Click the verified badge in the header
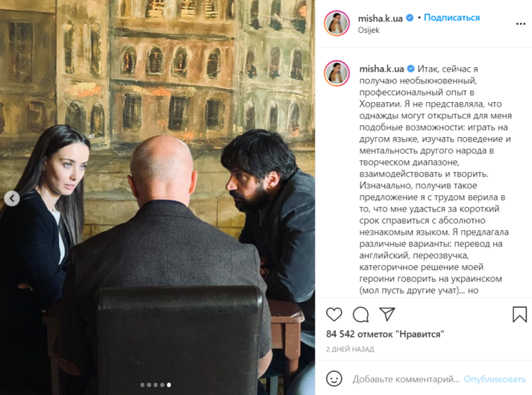The height and width of the screenshot is (395, 532). coord(410,18)
